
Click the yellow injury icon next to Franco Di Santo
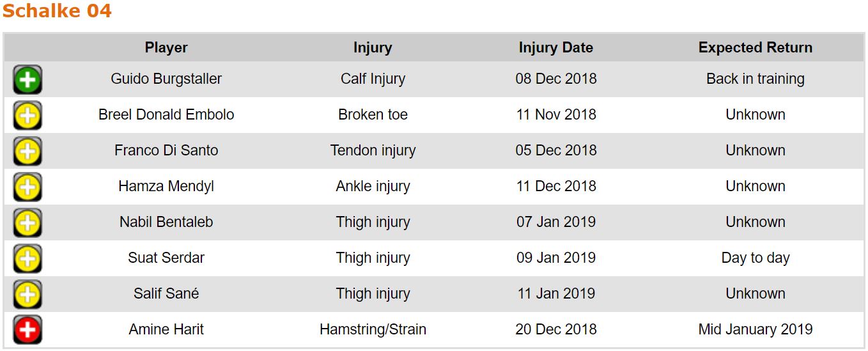tap(27, 152)
